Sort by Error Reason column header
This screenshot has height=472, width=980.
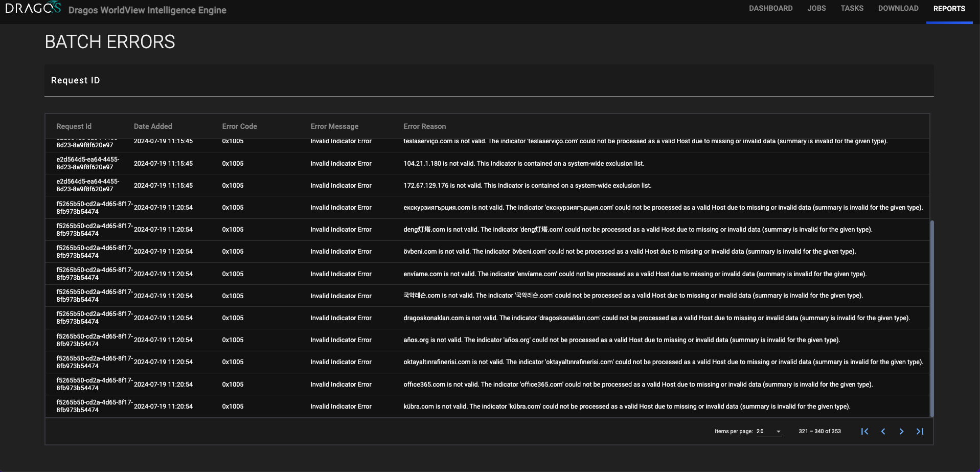pos(424,126)
